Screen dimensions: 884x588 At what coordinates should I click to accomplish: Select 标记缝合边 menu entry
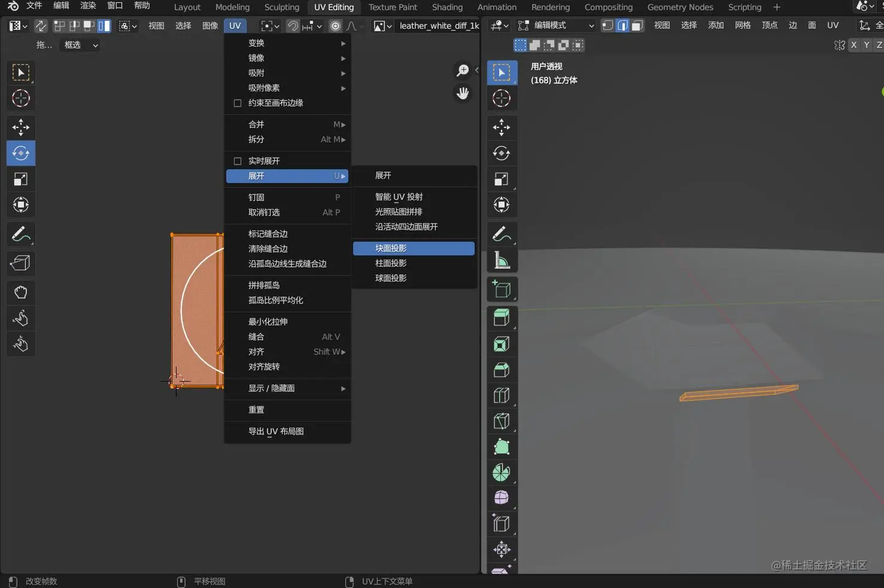pyautogui.click(x=288, y=234)
